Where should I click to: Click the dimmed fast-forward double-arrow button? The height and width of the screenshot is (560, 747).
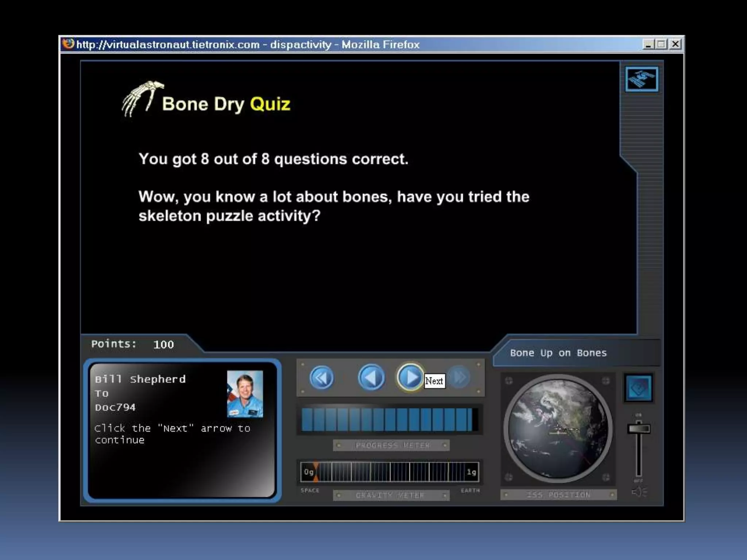(460, 377)
